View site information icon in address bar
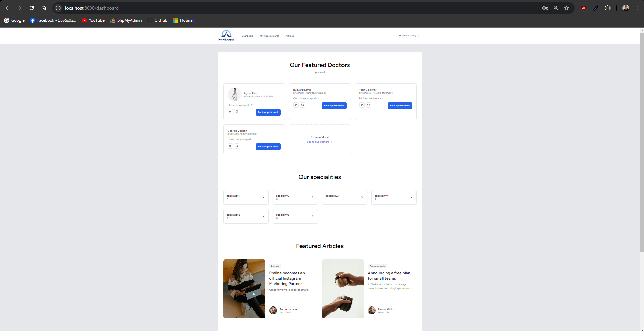Image resolution: width=644 pixels, height=331 pixels. click(58, 8)
